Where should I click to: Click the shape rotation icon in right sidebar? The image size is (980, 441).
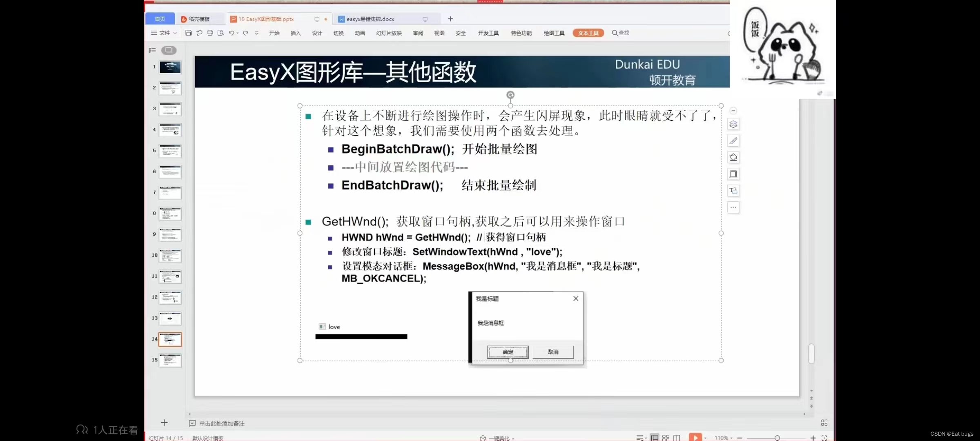(733, 157)
